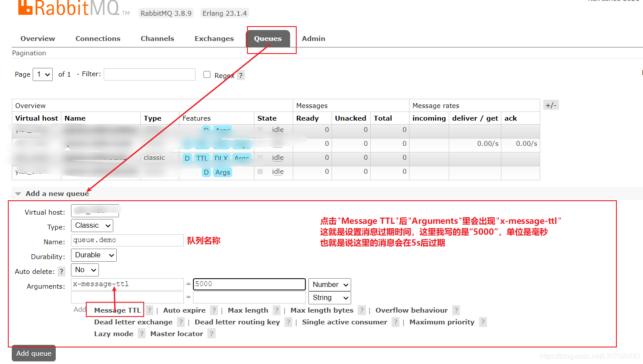Click the Overflow behaviour argument link
The width and height of the screenshot is (643, 364).
[412, 310]
